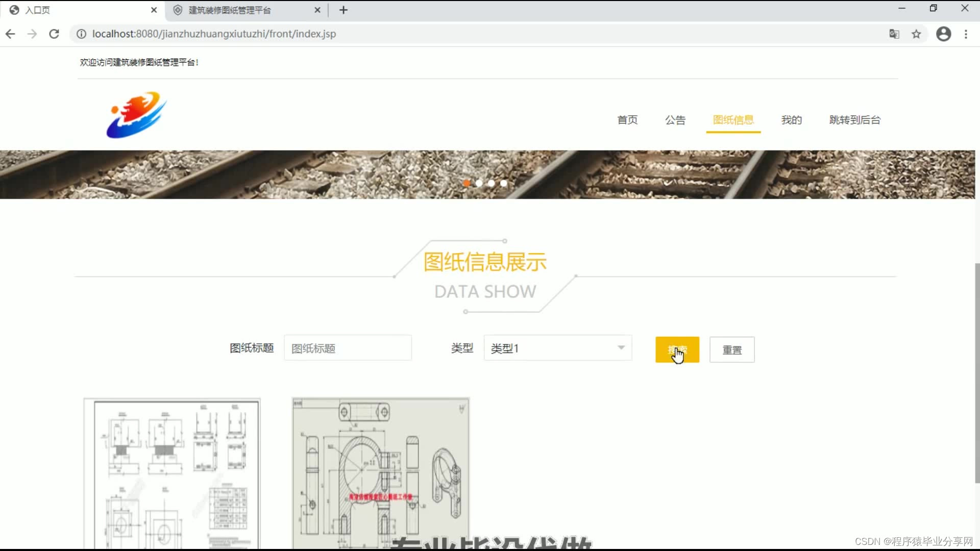Click the site info icon

[81, 34]
